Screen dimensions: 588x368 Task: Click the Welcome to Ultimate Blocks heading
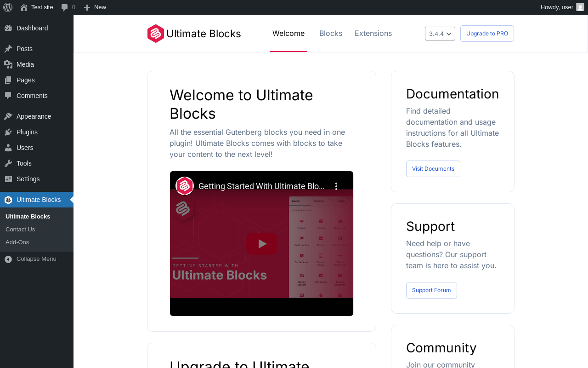[x=241, y=104]
